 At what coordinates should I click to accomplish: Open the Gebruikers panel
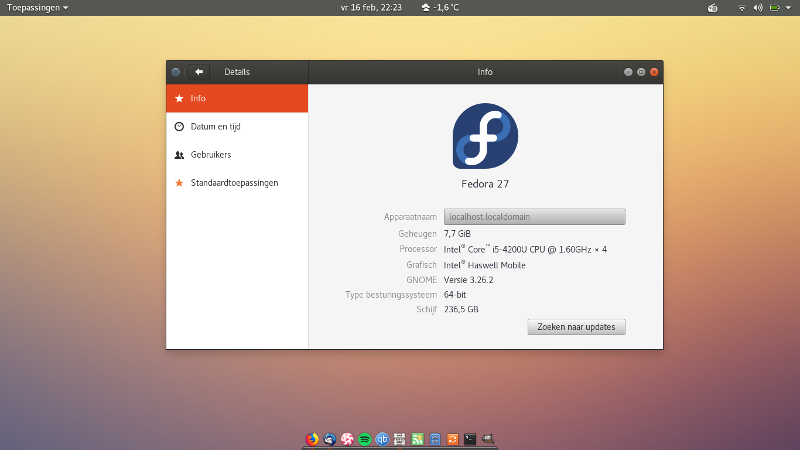click(x=237, y=155)
